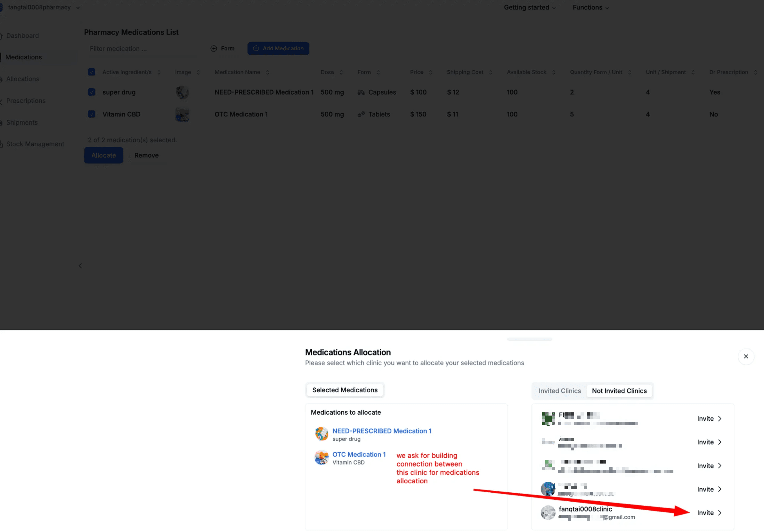
Task: Click the Tablets form icon
Action: click(361, 115)
